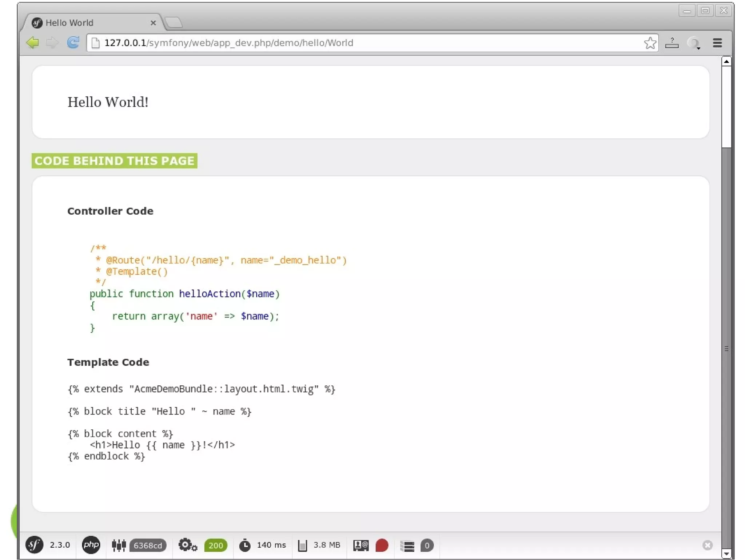Image resolution: width=745 pixels, height=560 pixels.
Task: Close the Symfony debug toolbar
Action: click(x=707, y=545)
